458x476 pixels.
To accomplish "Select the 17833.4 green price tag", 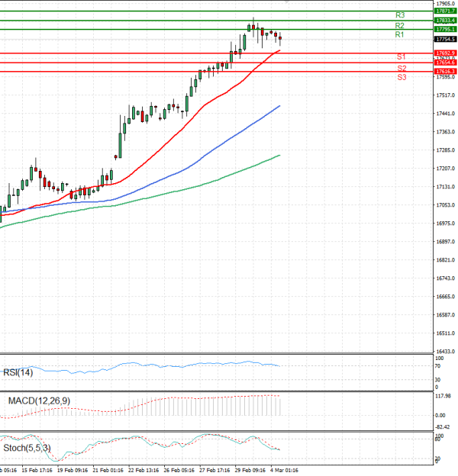I will 446,21.
